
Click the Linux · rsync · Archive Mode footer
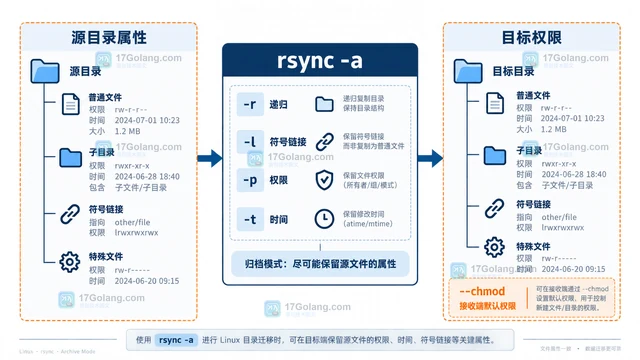pyautogui.click(x=57, y=351)
